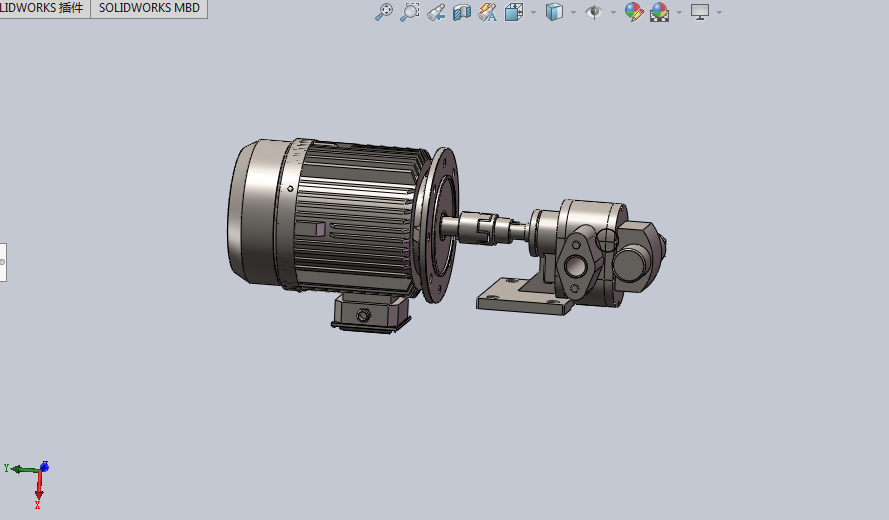889x520 pixels.
Task: Go back to the Previous View
Action: (x=435, y=12)
